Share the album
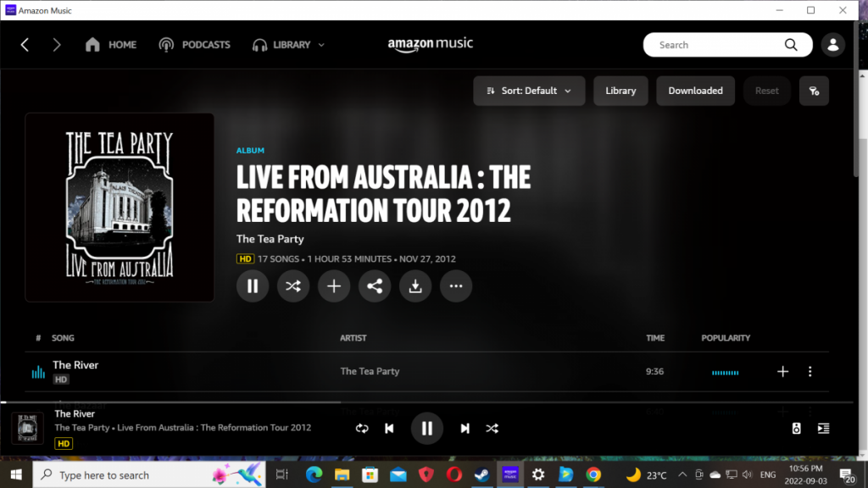Viewport: 868px width, 488px height. tap(374, 286)
